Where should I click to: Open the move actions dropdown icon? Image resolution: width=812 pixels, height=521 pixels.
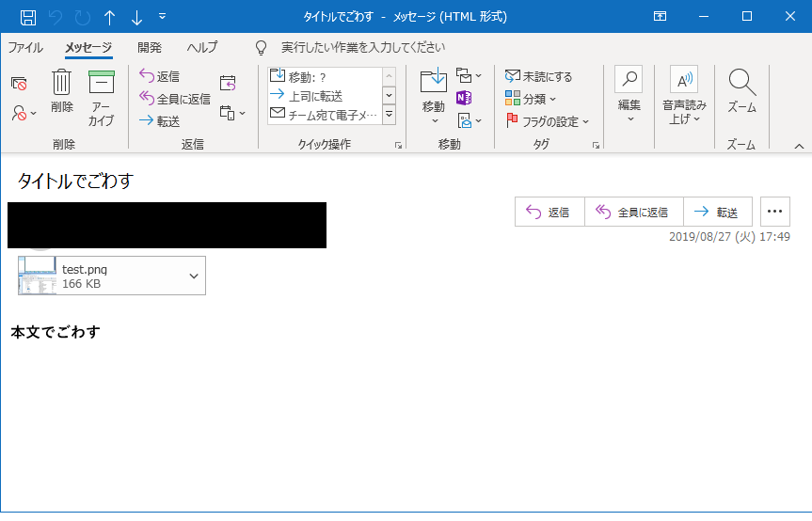click(470, 120)
